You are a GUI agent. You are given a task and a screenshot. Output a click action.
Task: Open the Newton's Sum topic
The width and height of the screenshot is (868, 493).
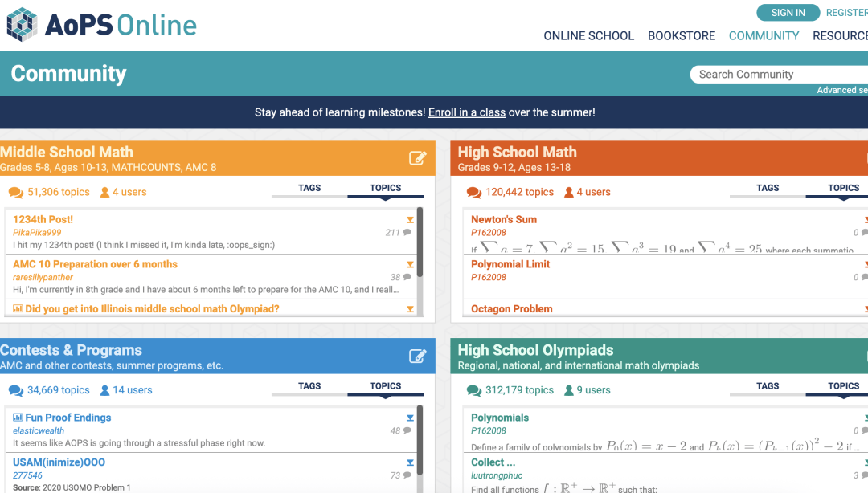(x=504, y=220)
